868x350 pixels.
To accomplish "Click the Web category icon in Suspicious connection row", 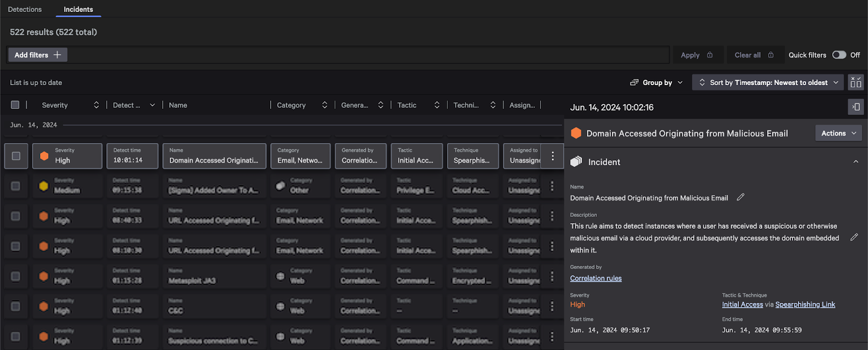I will (x=280, y=336).
